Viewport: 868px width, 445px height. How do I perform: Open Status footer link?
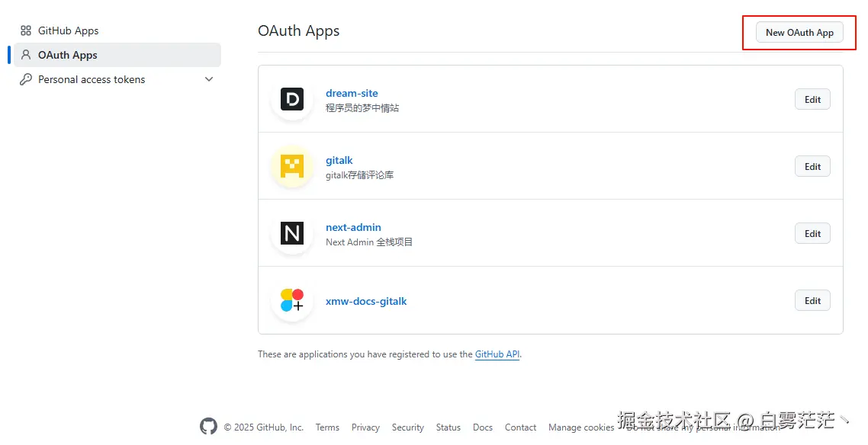[448, 427]
